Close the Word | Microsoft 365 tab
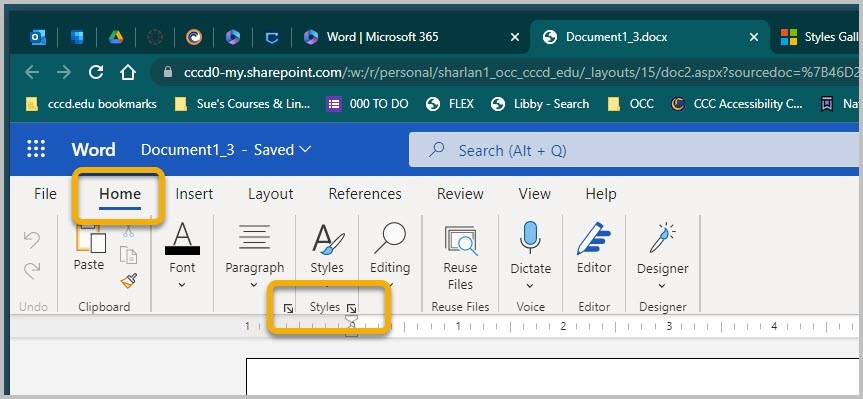 coord(515,37)
